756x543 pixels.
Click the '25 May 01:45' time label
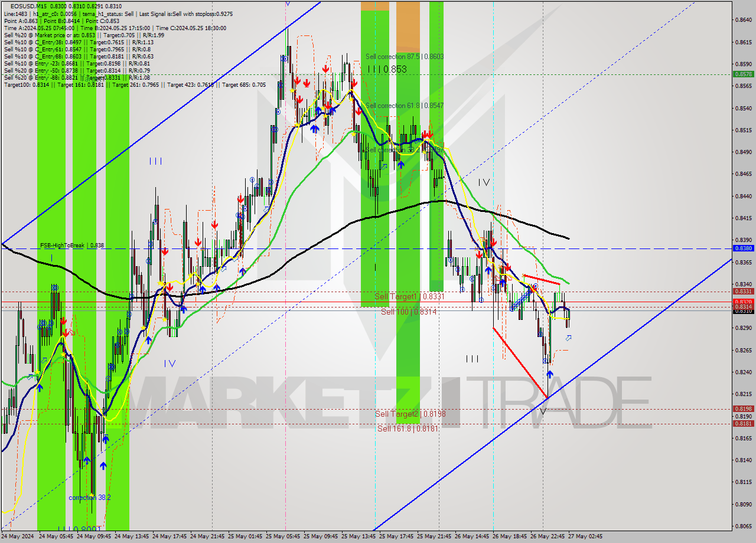pyautogui.click(x=245, y=537)
